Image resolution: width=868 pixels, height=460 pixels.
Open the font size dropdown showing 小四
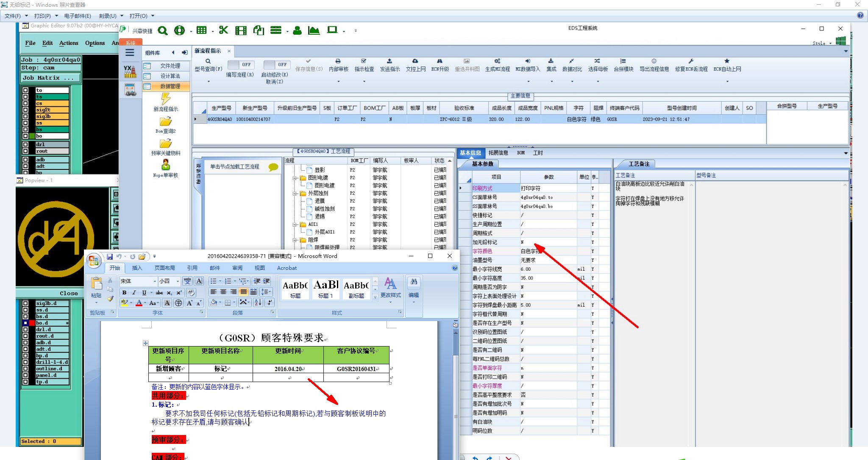coord(178,281)
